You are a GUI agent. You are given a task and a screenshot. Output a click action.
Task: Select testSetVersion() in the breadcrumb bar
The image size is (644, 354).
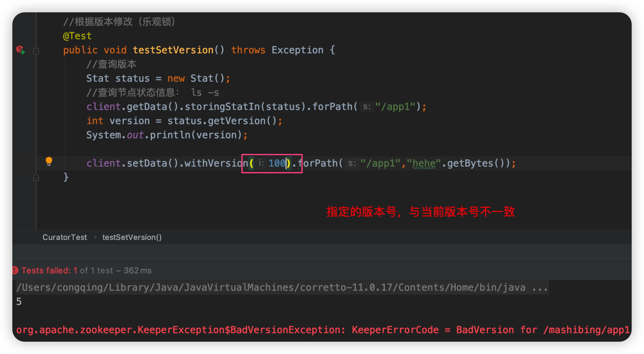pyautogui.click(x=132, y=237)
